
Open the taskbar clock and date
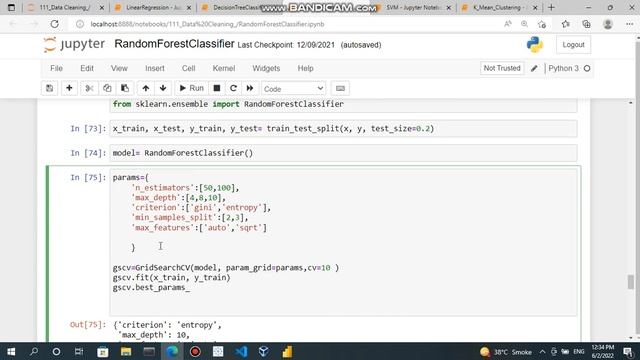point(602,351)
